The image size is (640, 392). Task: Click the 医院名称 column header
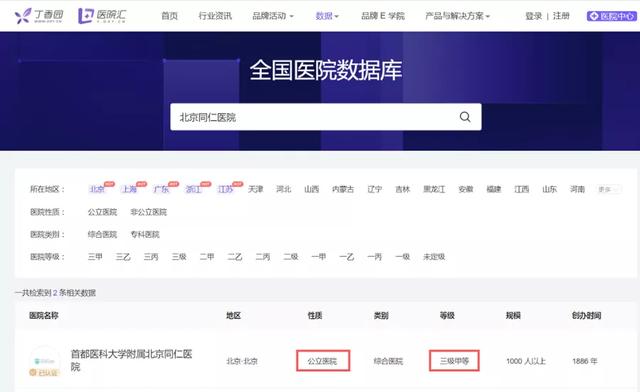[x=44, y=315]
